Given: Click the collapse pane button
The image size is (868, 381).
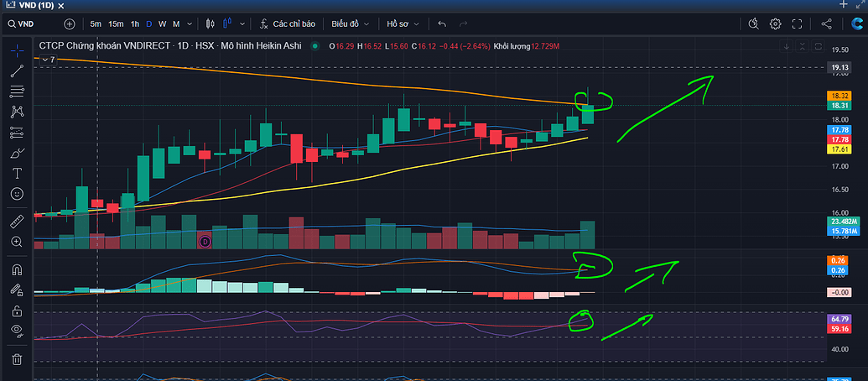Looking at the screenshot, I should [x=803, y=46].
